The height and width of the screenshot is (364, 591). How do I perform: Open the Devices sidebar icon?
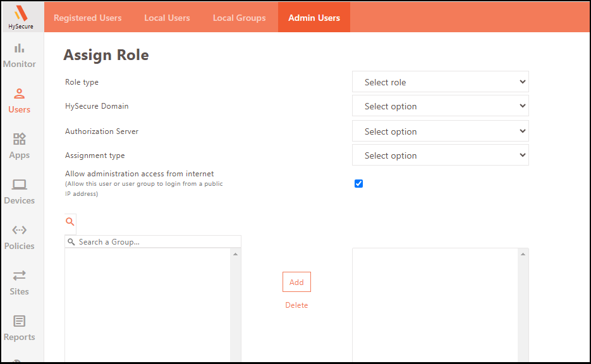tap(20, 185)
